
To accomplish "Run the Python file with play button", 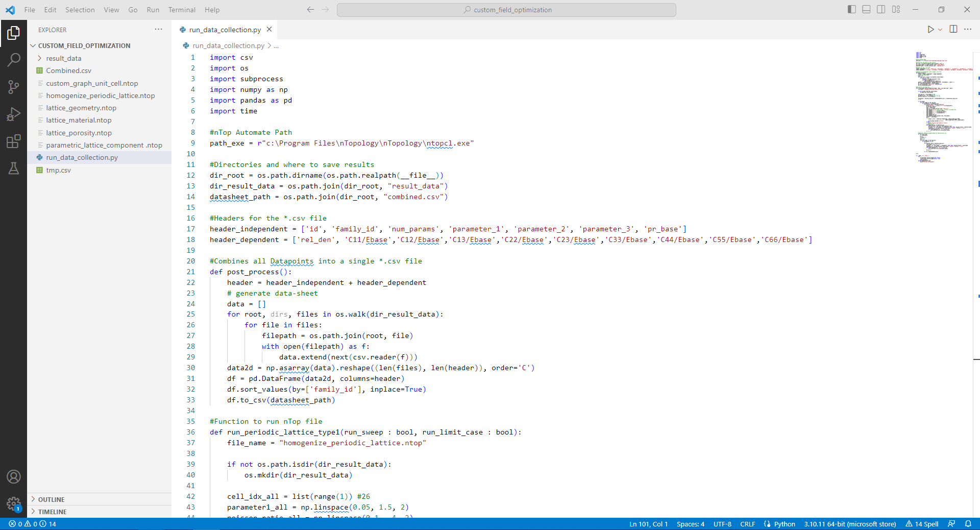I will (x=930, y=30).
